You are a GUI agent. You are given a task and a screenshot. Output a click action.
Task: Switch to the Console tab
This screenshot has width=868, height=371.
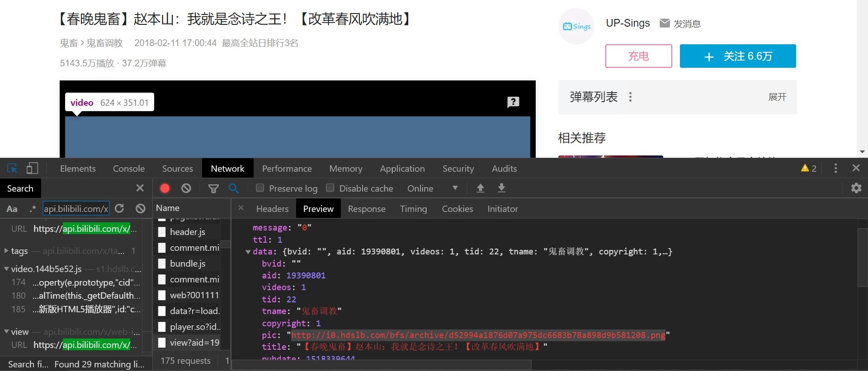point(129,169)
